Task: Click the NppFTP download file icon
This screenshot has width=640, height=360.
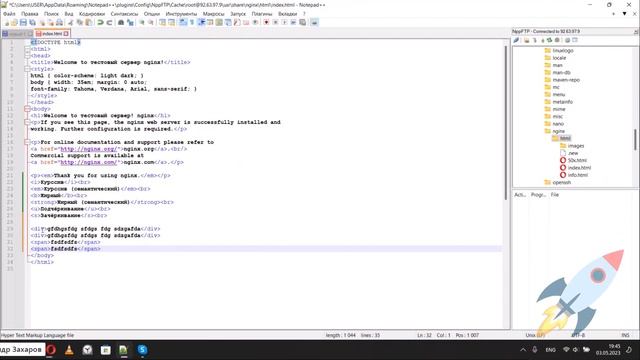Action: pyautogui.click(x=534, y=40)
